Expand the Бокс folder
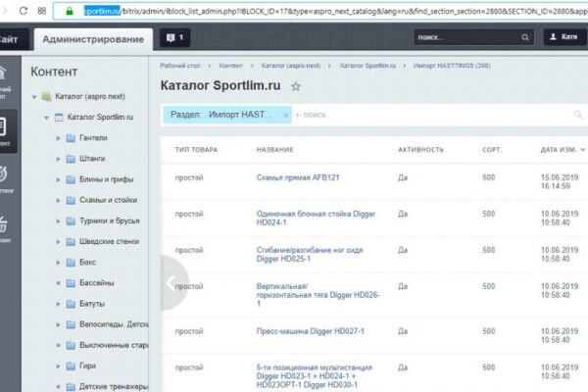588x392 pixels. click(58, 263)
